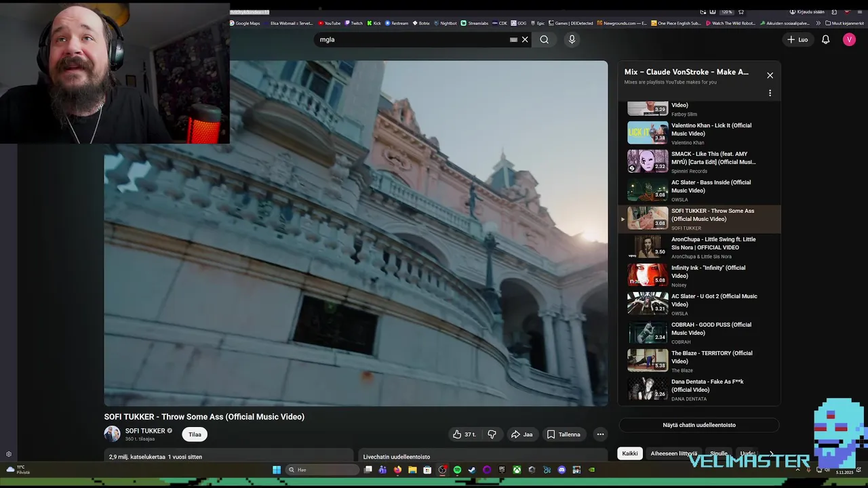Open the YouTube bookmark in bookmarks bar
The width and height of the screenshot is (868, 488).
point(330,23)
